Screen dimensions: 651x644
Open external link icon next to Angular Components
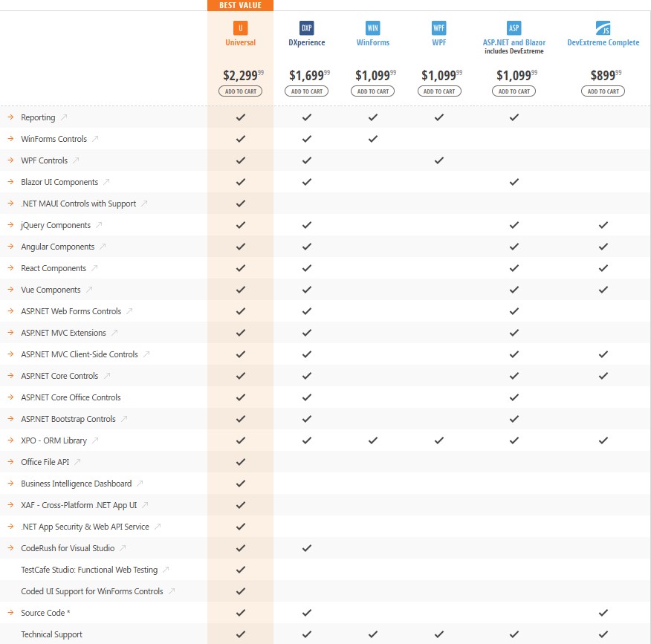[x=103, y=247]
